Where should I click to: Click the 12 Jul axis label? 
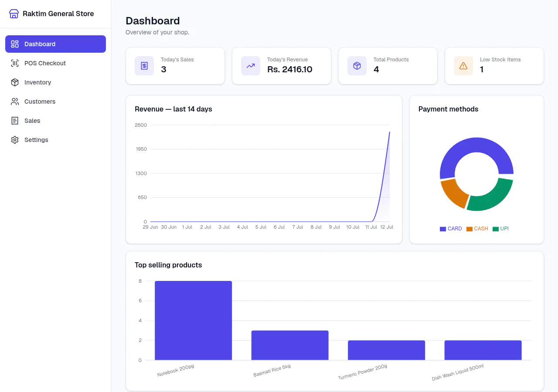pos(387,227)
